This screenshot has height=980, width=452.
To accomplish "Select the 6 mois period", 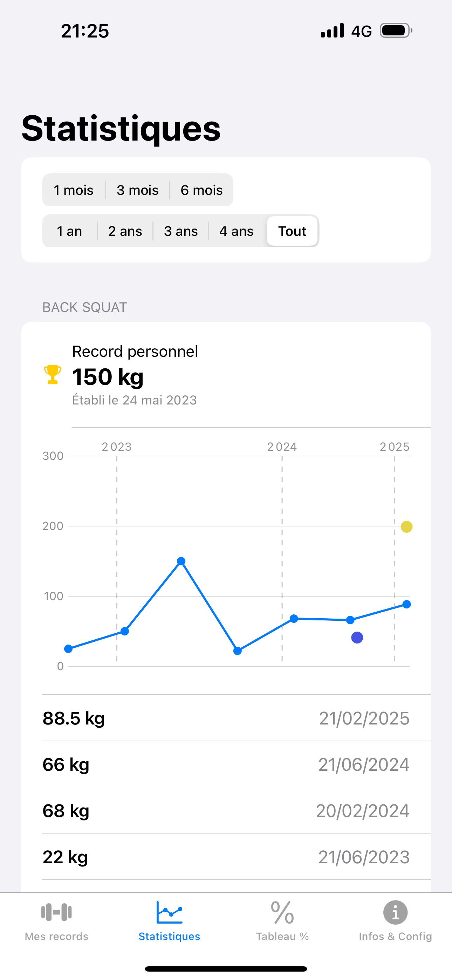I will (201, 190).
